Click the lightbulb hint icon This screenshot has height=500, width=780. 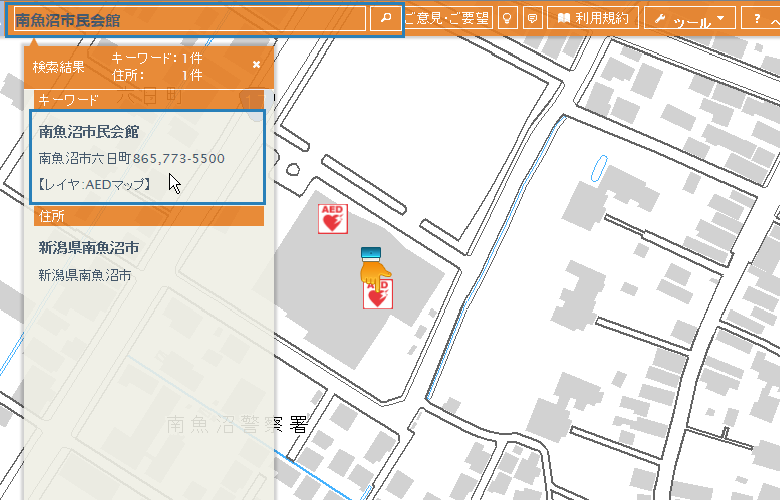507,18
